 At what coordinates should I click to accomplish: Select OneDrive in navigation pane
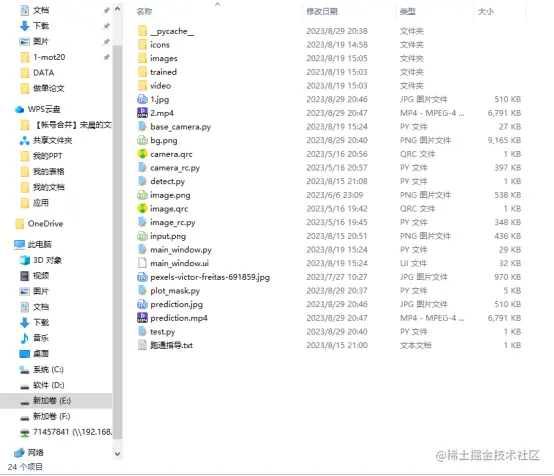45,224
